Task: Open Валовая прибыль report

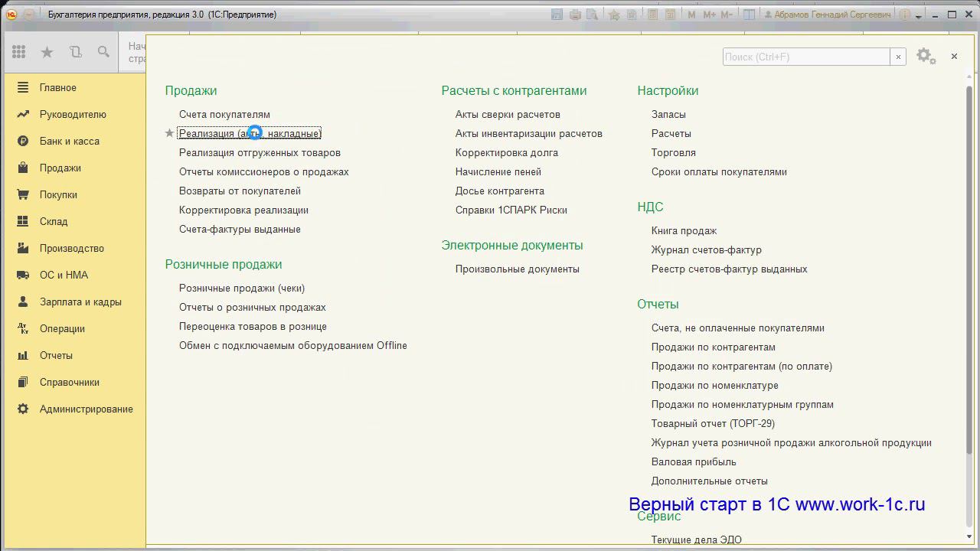Action: (x=694, y=461)
